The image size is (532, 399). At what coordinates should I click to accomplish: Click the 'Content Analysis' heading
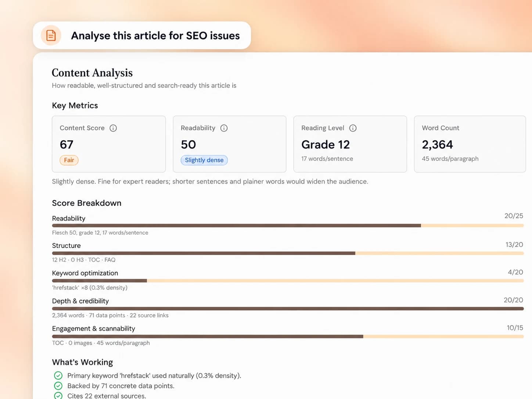(92, 73)
